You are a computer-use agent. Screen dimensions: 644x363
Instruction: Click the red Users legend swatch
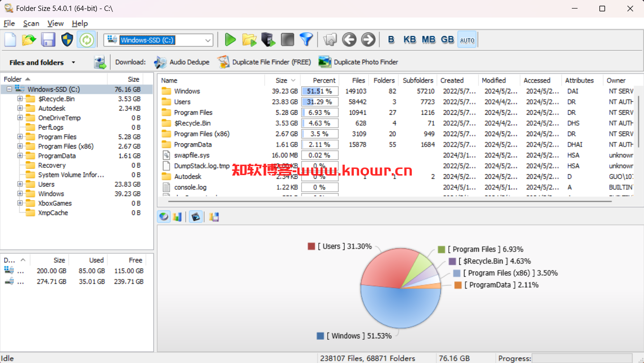click(x=311, y=246)
